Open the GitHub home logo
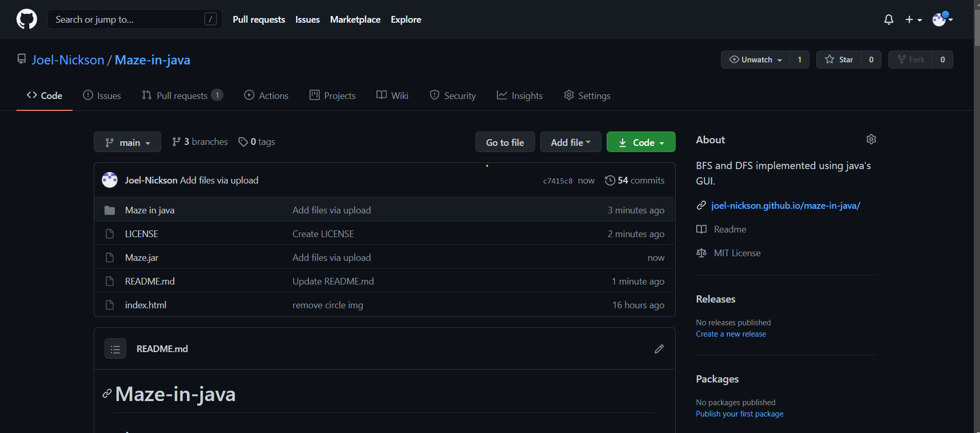Viewport: 980px width, 433px height. (x=27, y=20)
